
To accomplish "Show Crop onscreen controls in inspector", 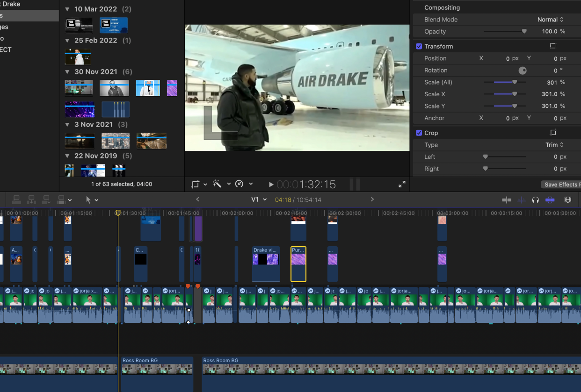I will coord(553,133).
